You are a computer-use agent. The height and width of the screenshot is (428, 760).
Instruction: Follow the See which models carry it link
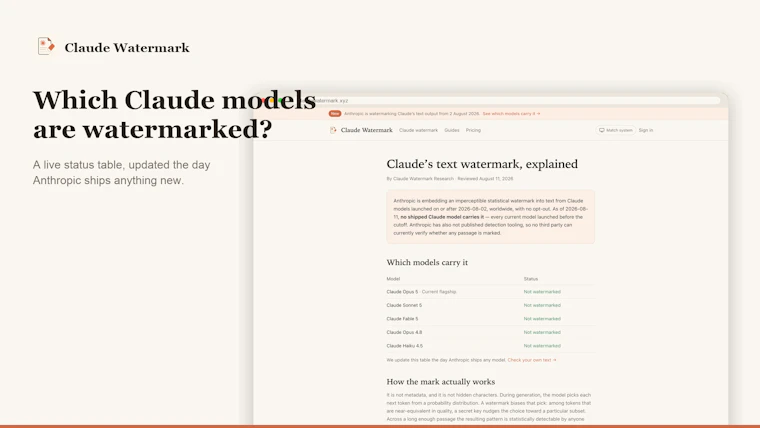(x=511, y=113)
